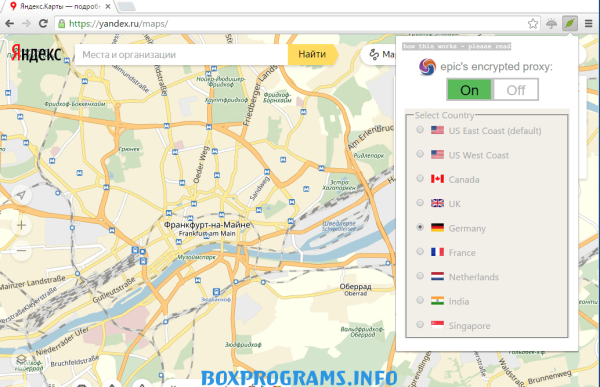Click the Singapore country label
The width and height of the screenshot is (600, 387).
coord(470,326)
